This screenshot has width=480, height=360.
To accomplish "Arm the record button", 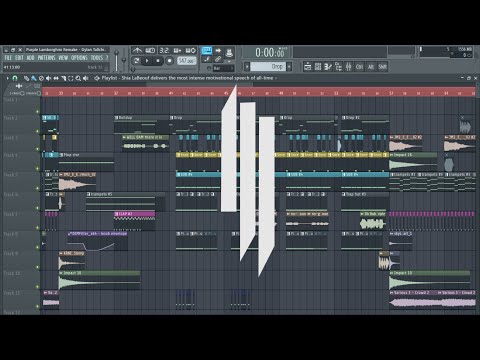I will pos(169,61).
